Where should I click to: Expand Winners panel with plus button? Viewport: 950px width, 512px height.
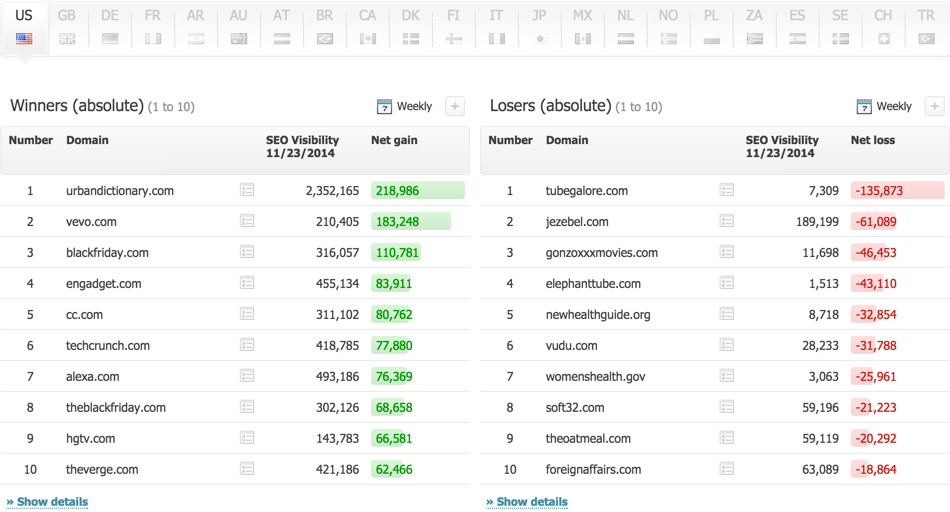tap(455, 106)
